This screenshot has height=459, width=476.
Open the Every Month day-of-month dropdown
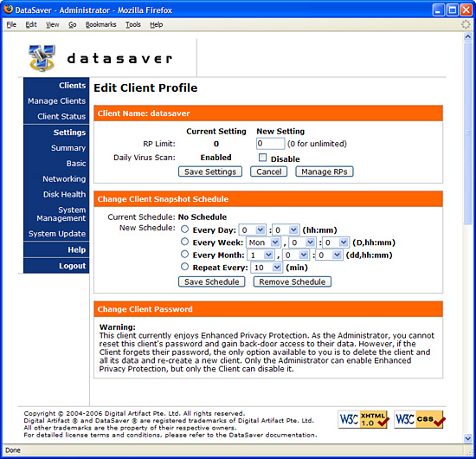click(x=261, y=255)
